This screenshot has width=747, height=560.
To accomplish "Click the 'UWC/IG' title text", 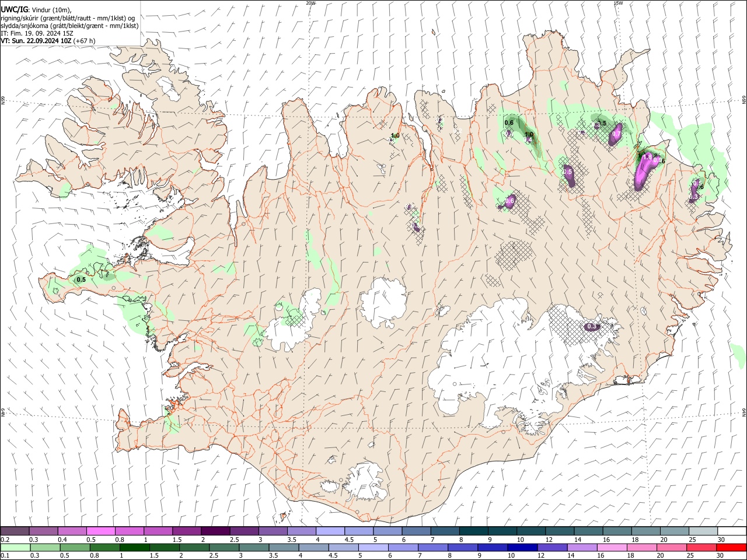I will pyautogui.click(x=14, y=9).
